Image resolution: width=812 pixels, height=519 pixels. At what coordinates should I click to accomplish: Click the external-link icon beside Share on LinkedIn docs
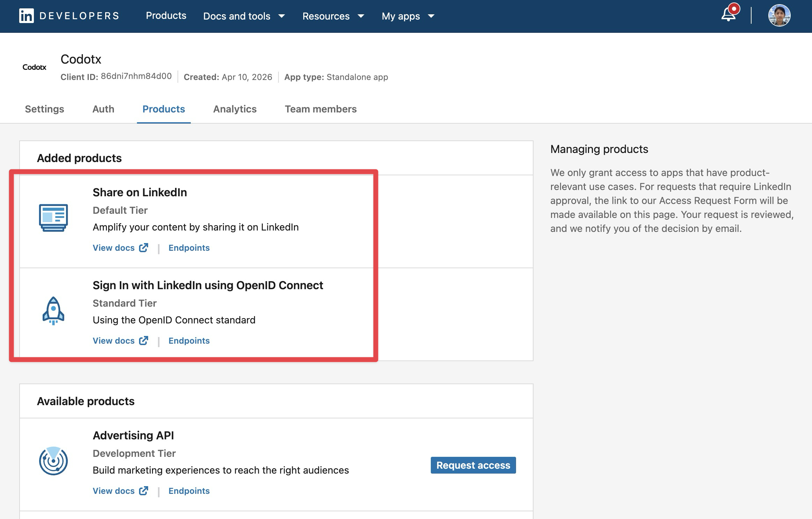[143, 248]
